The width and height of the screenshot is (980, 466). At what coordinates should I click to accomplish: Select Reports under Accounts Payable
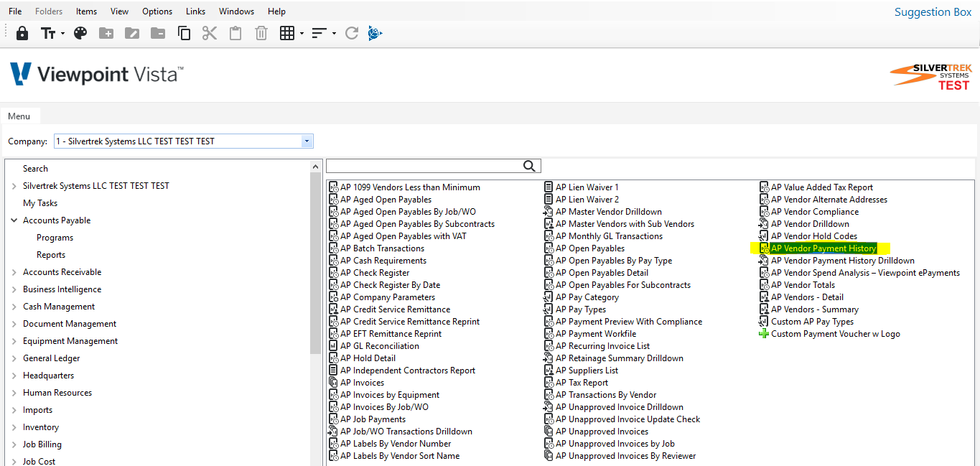click(51, 255)
